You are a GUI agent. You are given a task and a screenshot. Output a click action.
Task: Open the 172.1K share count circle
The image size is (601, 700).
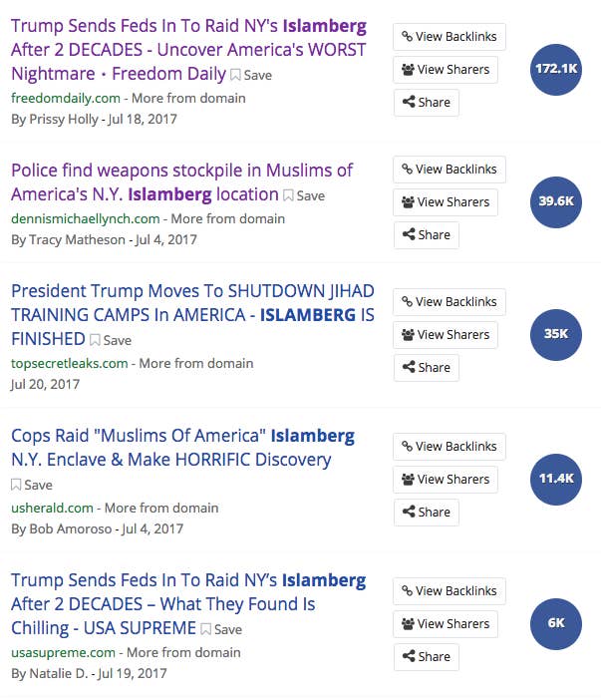click(556, 69)
